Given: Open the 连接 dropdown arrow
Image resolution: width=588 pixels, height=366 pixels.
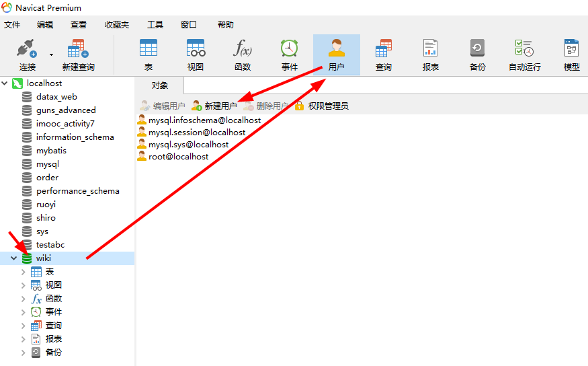Looking at the screenshot, I should (51, 54).
